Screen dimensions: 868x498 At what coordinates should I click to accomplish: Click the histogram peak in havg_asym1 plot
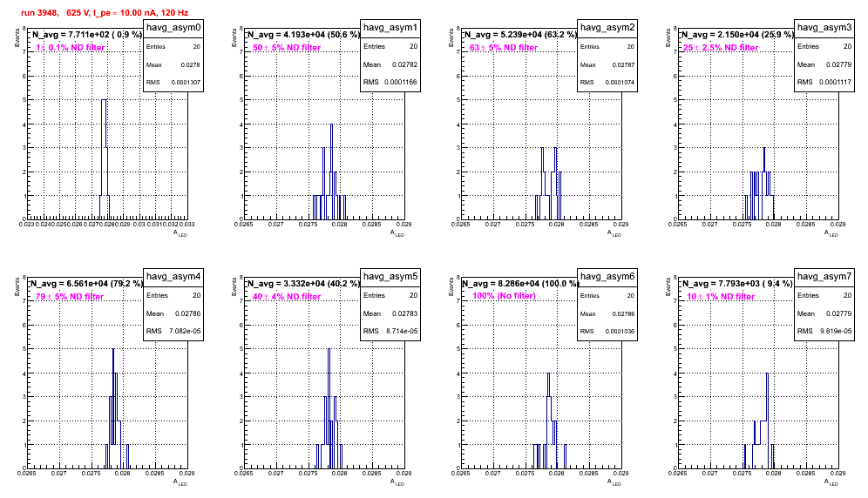(x=331, y=124)
